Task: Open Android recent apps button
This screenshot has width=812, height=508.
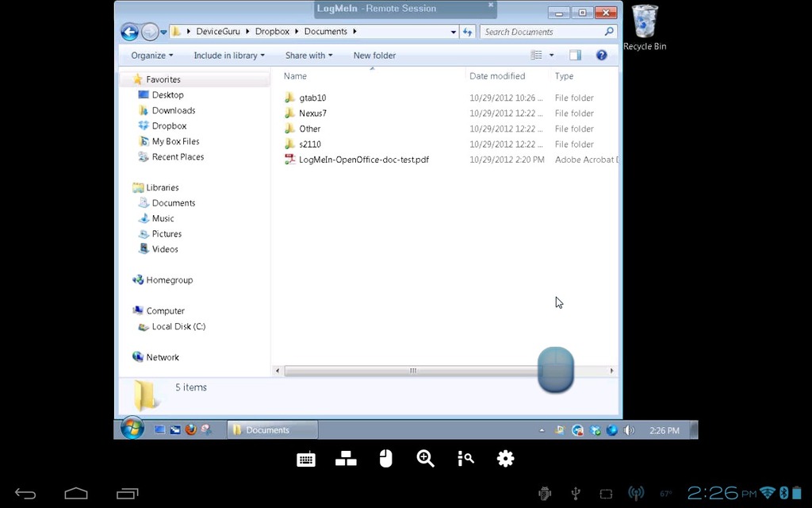Action: point(128,494)
